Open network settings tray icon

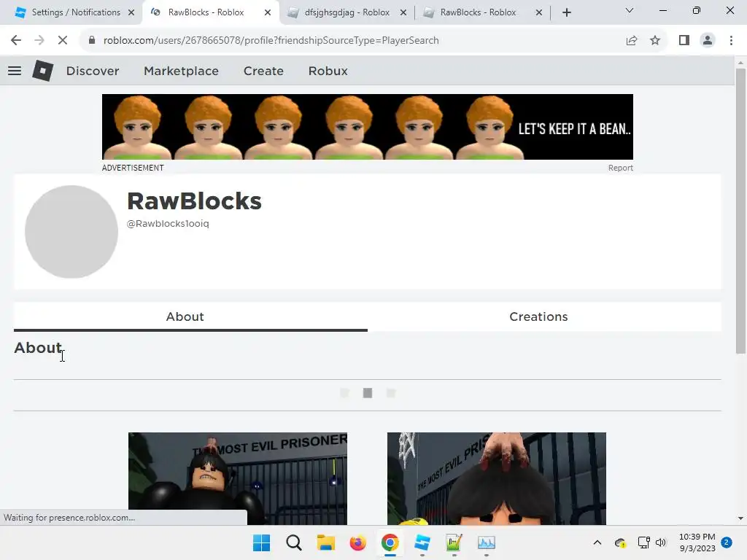[643, 542]
